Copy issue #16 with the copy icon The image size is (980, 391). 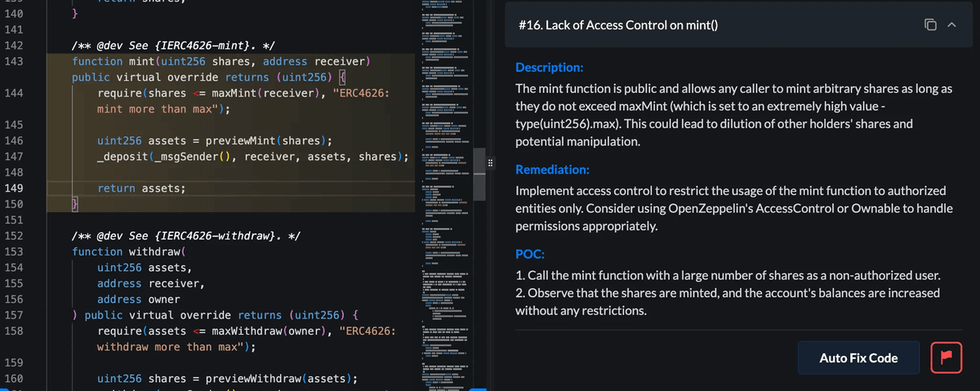(931, 26)
